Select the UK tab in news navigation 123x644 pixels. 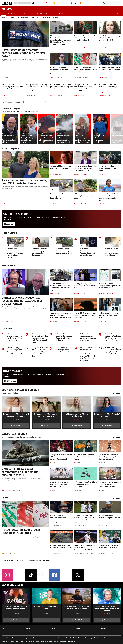[8, 14]
